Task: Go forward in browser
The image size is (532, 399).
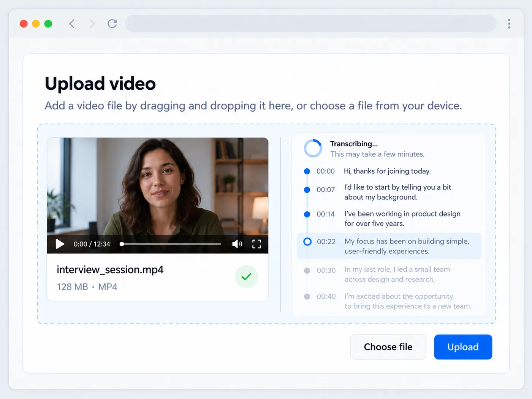Action: click(92, 24)
